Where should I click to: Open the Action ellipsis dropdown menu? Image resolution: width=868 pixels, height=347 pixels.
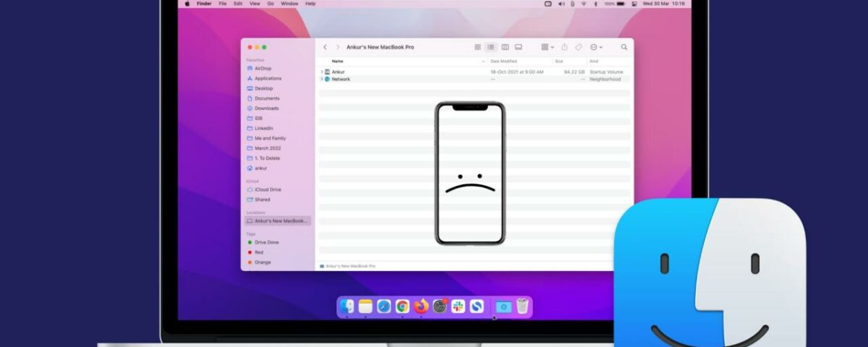596,47
